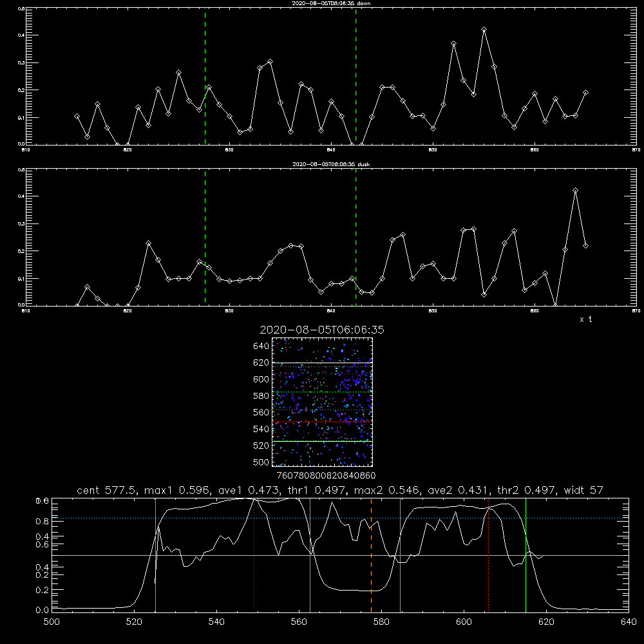644x644 pixels.
Task: Click the 0.0 label on bottom plot y-axis
Action: click(x=43, y=610)
